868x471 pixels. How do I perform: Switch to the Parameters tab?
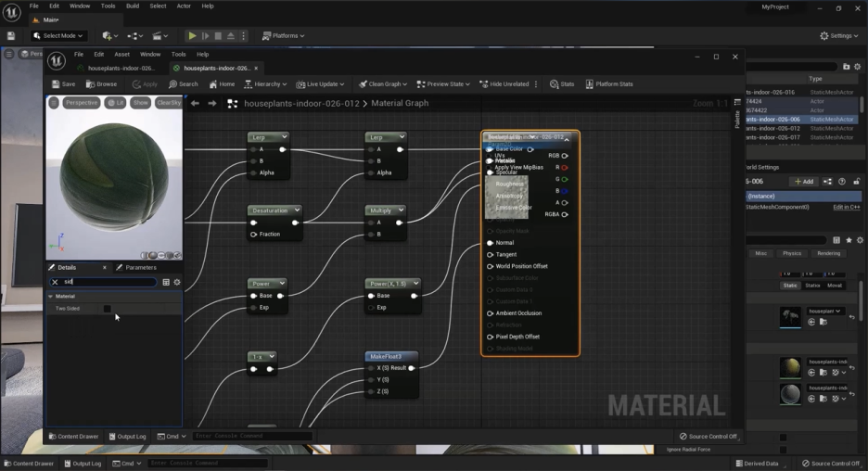pos(136,267)
